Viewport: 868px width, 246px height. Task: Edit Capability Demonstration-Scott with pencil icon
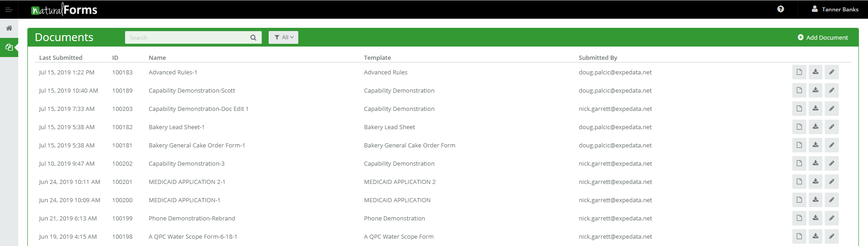[832, 90]
